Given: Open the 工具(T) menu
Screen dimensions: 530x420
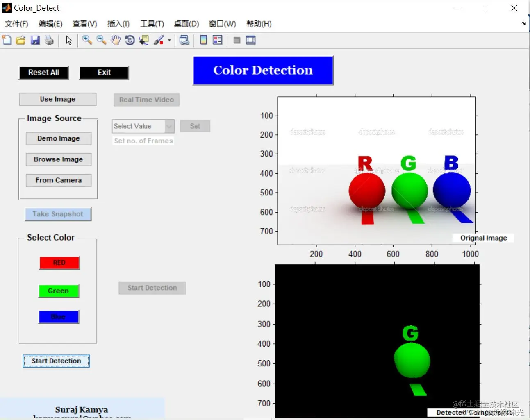Looking at the screenshot, I should tap(152, 24).
